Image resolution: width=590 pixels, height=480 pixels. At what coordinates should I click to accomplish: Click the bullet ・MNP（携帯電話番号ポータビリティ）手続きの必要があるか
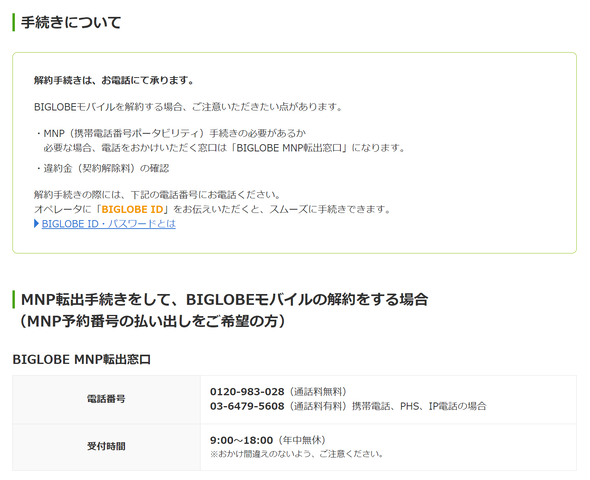click(170, 133)
